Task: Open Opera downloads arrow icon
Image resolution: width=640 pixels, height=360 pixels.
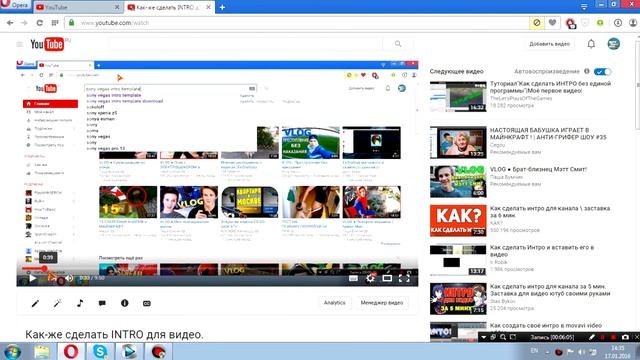Action: tap(618, 23)
